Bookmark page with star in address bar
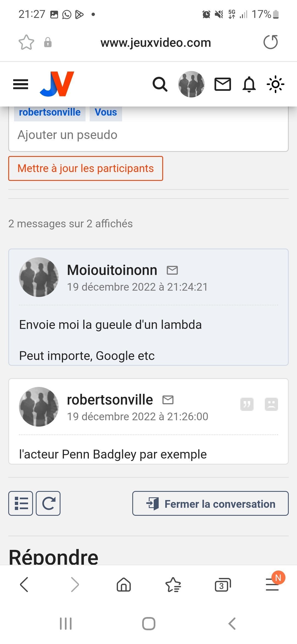Screen dimensions: 297x644 tap(26, 42)
